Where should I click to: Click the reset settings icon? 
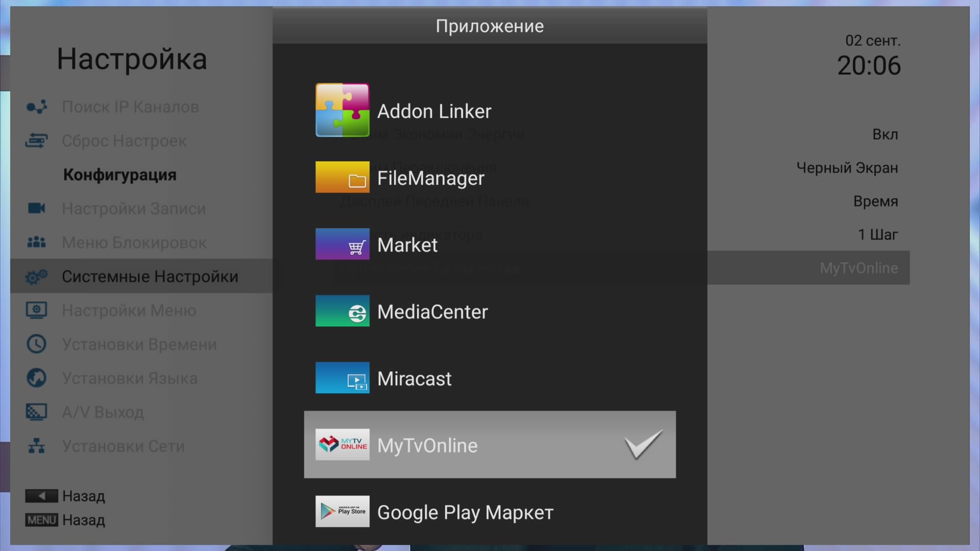(36, 140)
